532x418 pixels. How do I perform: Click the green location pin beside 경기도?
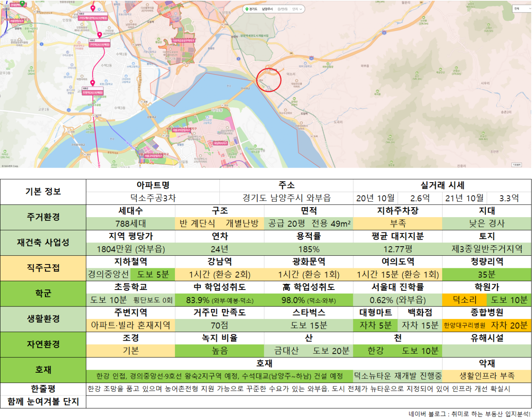tap(246, 9)
